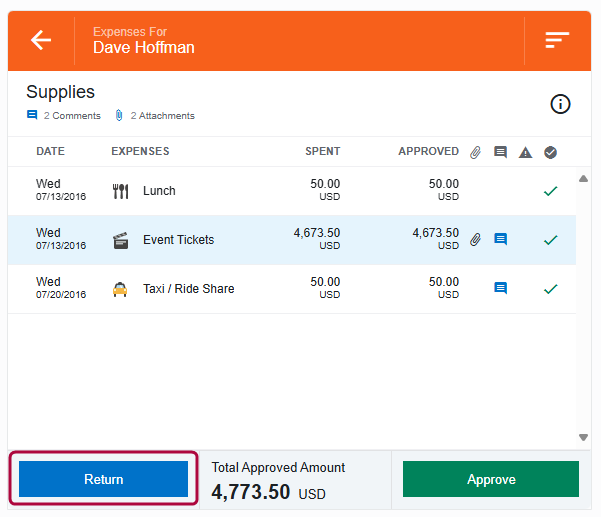Open the Supplies info icon
The image size is (601, 517).
pyautogui.click(x=560, y=104)
